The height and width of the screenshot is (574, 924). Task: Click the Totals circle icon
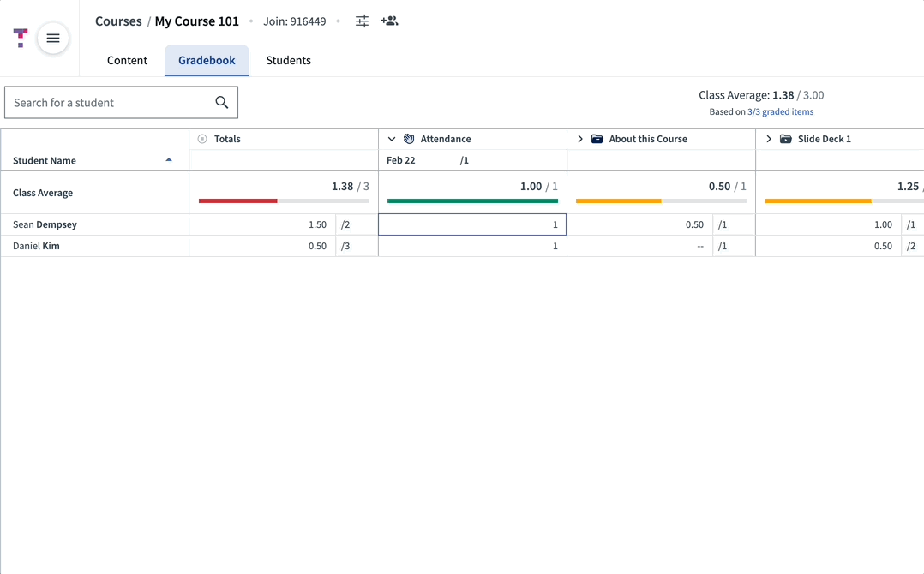coord(202,139)
